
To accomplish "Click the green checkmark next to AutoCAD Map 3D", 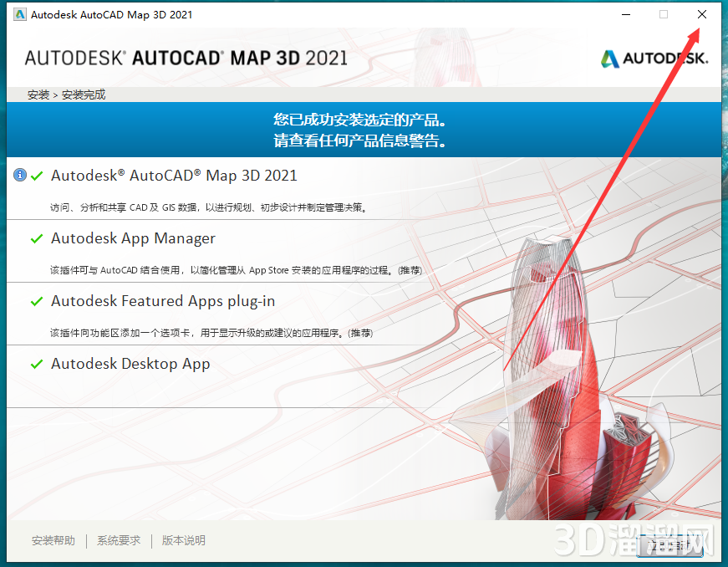I will (x=36, y=175).
